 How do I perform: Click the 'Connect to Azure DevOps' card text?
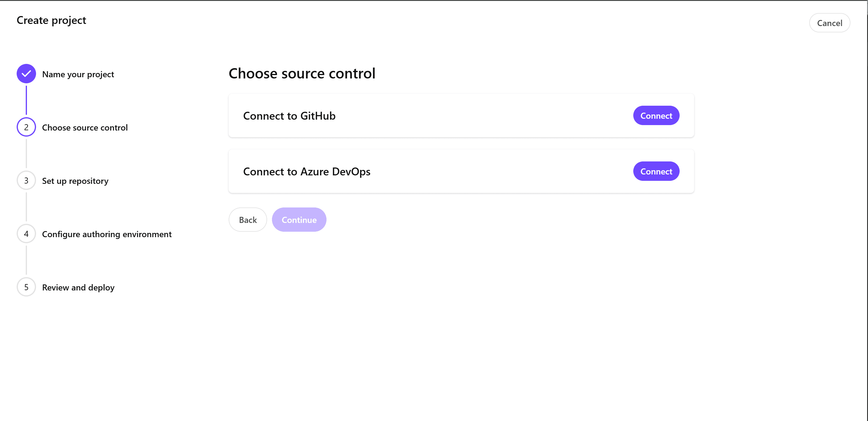click(306, 171)
